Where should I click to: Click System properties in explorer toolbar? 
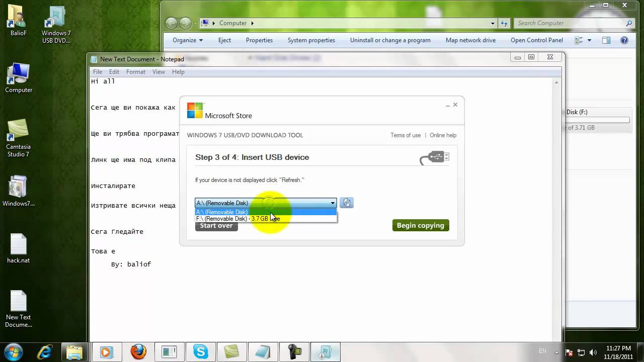click(311, 40)
